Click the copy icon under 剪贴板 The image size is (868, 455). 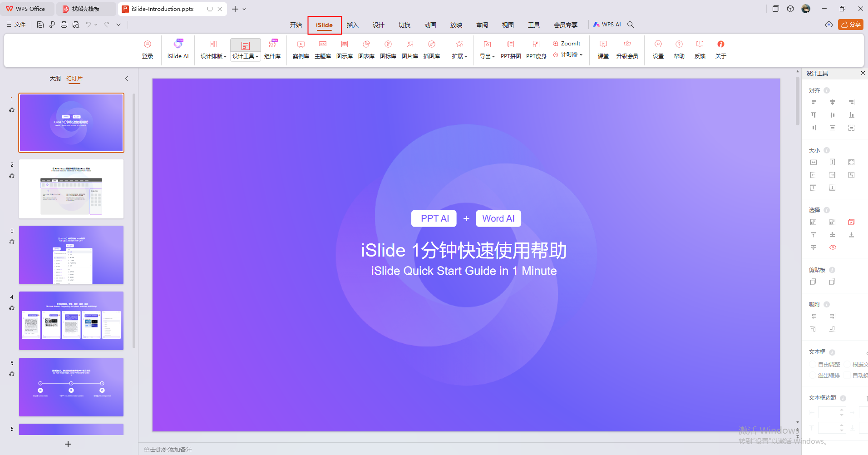click(813, 282)
